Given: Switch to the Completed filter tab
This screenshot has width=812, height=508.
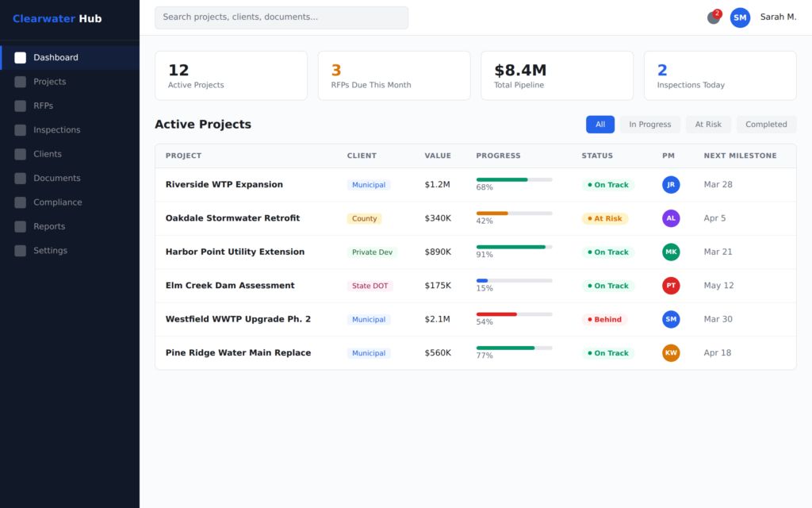Looking at the screenshot, I should (766, 124).
